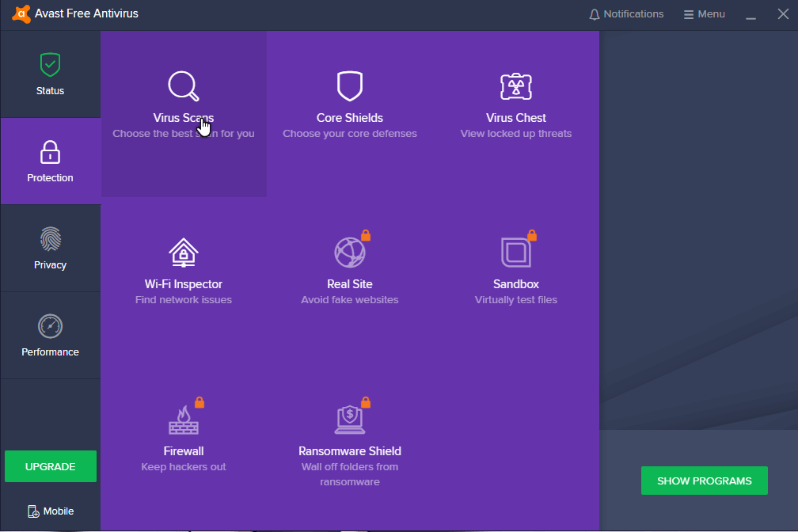Screen dimensions: 798x532
Task: Open the Core Shields shield icon
Action: pyautogui.click(x=350, y=86)
